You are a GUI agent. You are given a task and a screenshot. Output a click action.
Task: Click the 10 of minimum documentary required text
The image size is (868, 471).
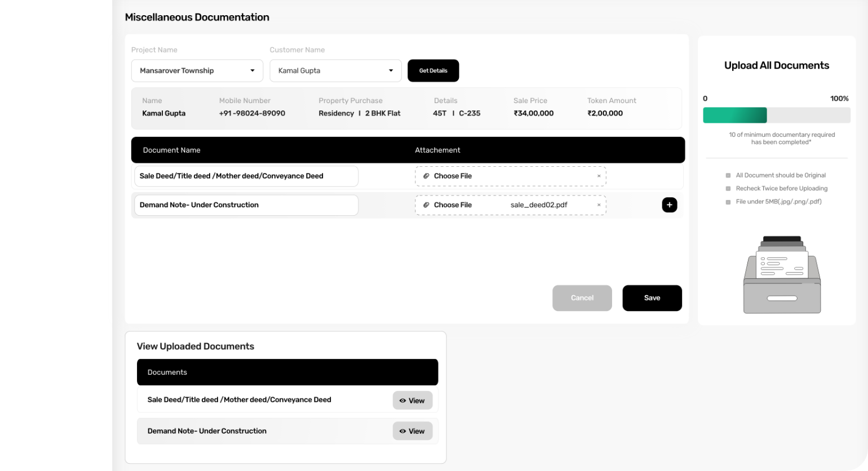[x=781, y=139]
